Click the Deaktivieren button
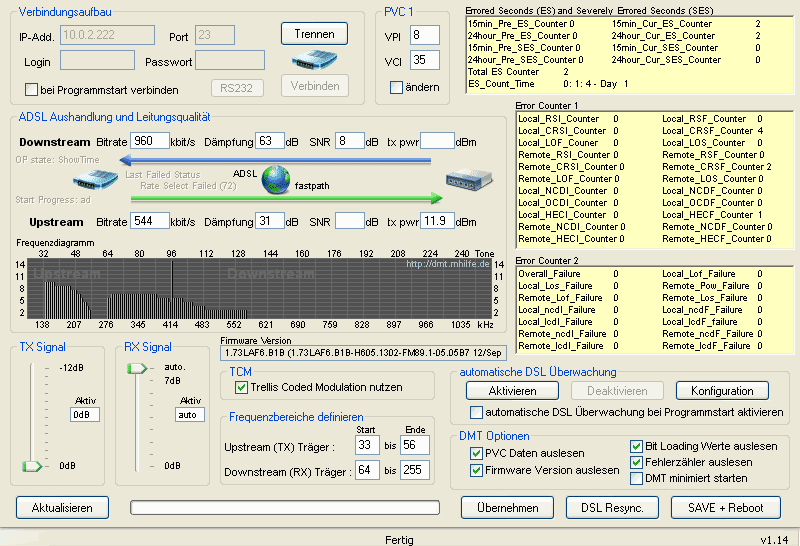 [617, 391]
